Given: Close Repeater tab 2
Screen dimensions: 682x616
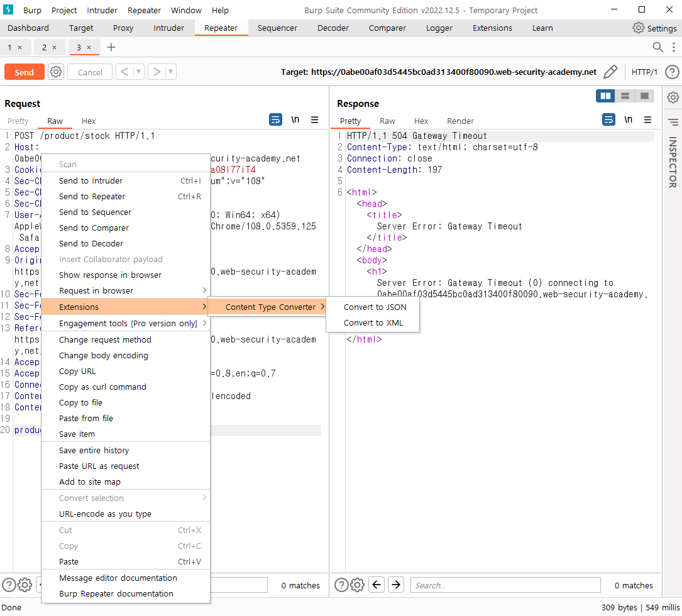Looking at the screenshot, I should coord(54,47).
